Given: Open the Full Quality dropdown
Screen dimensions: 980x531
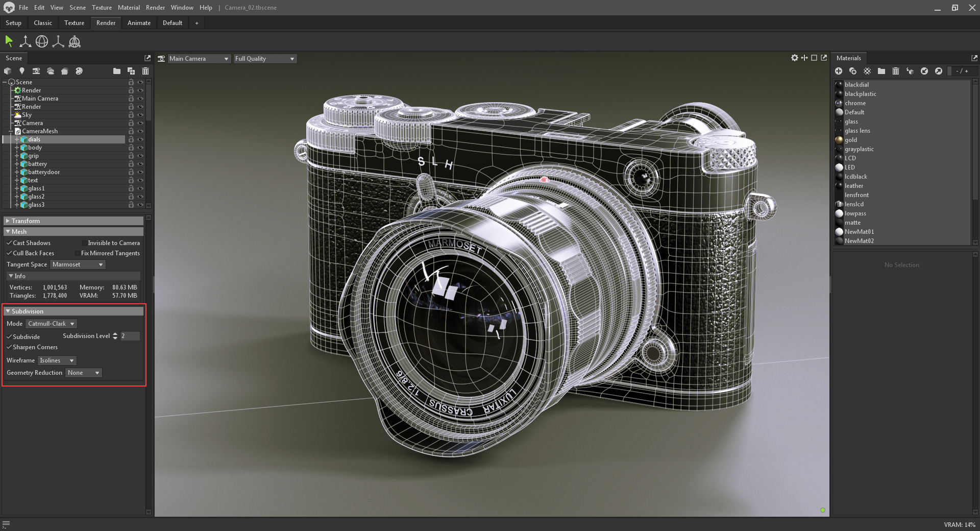Looking at the screenshot, I should point(265,59).
